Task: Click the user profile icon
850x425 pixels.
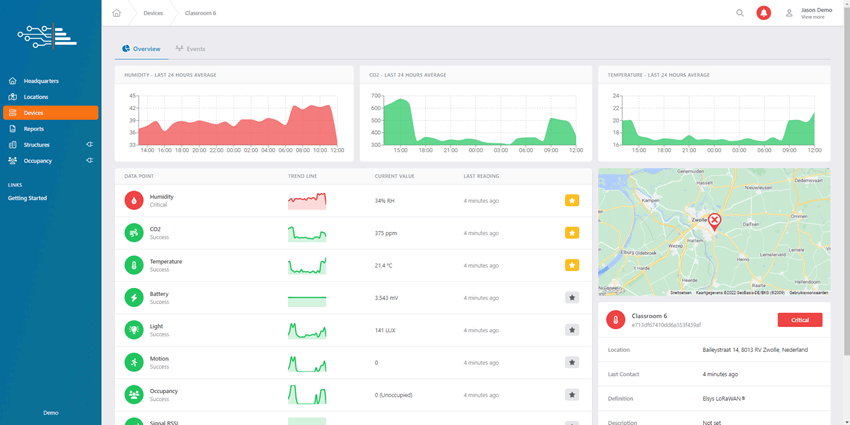Action: [789, 13]
